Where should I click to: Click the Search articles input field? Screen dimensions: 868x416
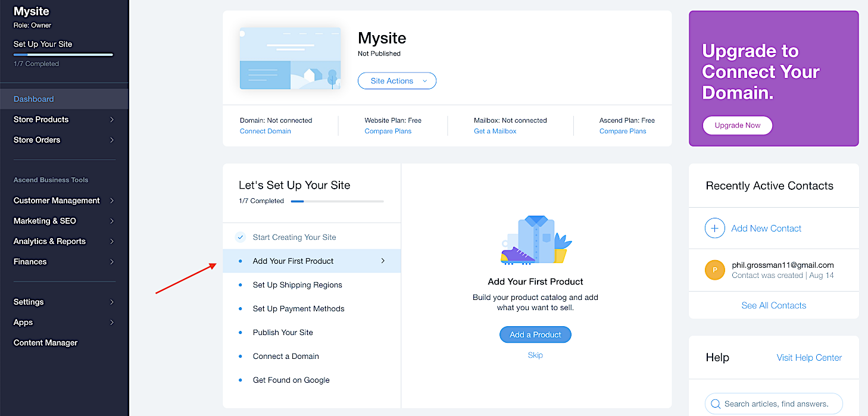point(776,404)
